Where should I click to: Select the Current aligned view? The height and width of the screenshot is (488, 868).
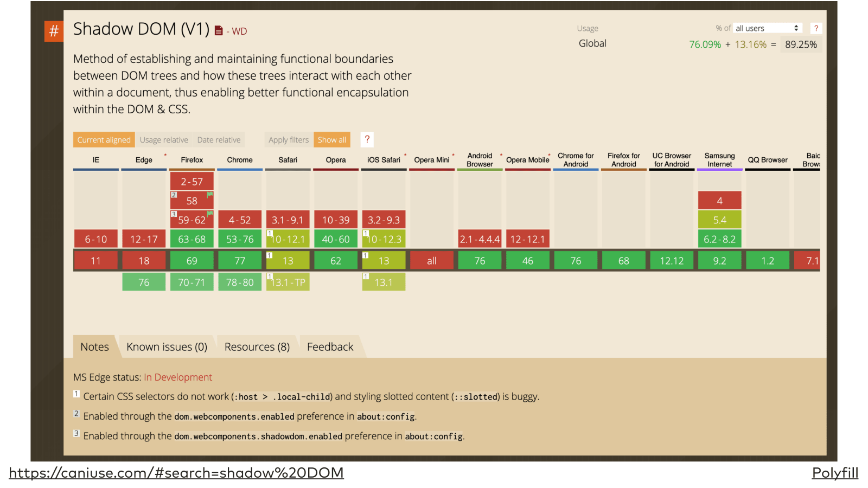[104, 140]
